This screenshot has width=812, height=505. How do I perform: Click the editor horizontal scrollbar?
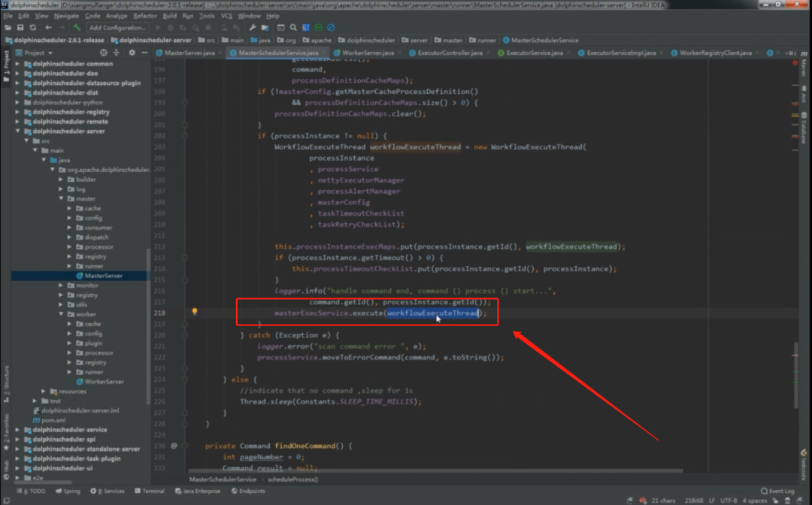point(435,471)
